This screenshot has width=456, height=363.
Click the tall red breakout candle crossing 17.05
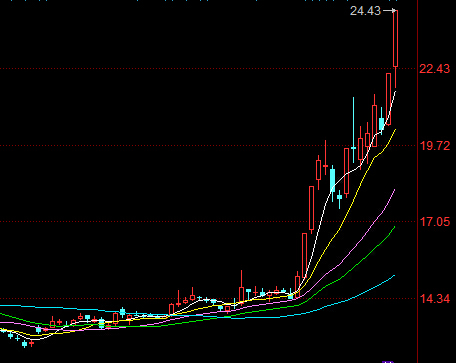pos(311,208)
